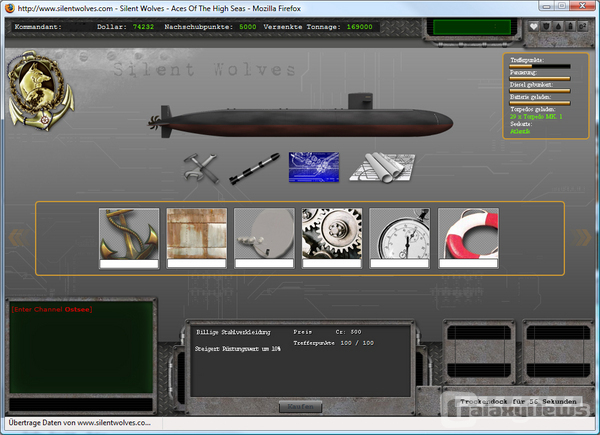Image resolution: width=600 pixels, height=435 pixels.
Task: Click the C² icon in top toolbar
Action: (583, 27)
